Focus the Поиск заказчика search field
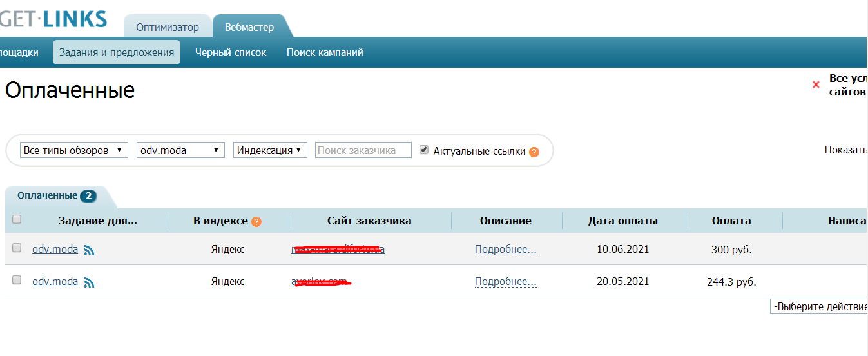This screenshot has width=868, height=356. pyautogui.click(x=363, y=150)
